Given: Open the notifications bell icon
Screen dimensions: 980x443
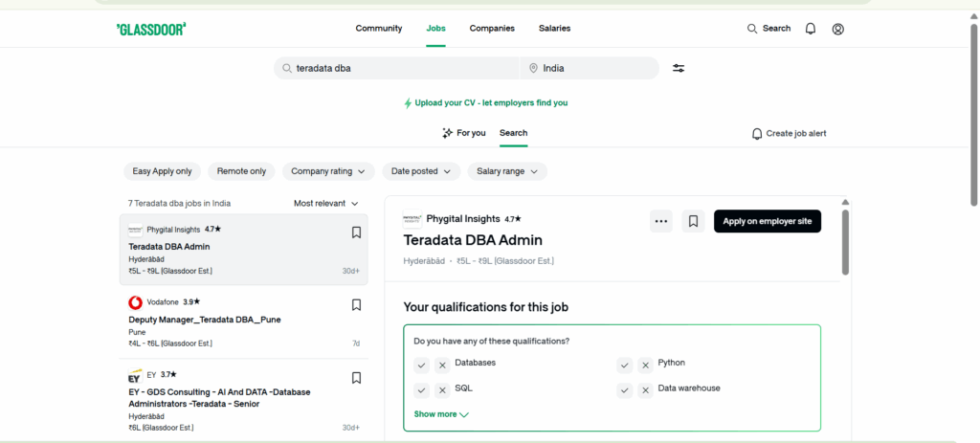Looking at the screenshot, I should [x=811, y=29].
